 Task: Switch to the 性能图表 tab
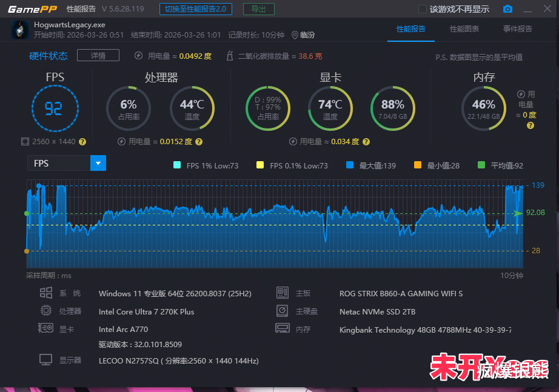tap(464, 29)
